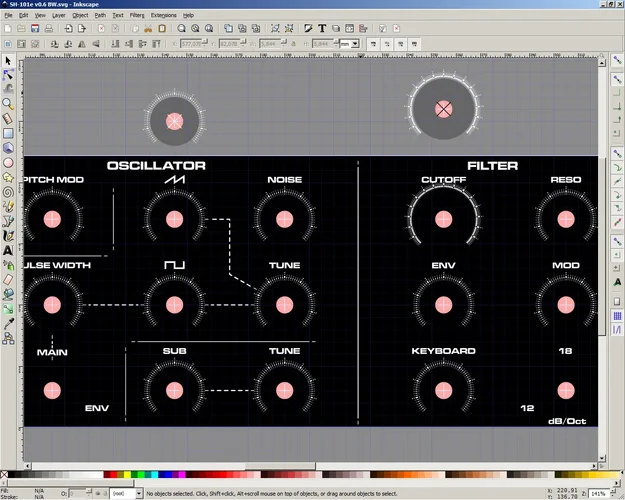Open the units dropdown in tool controls
625x500 pixels.
click(349, 44)
